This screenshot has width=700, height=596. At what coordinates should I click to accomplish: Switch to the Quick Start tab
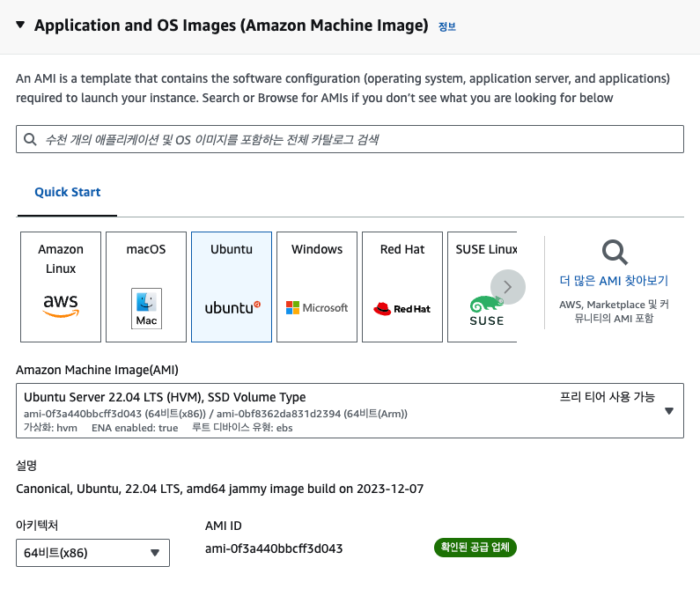tap(68, 193)
